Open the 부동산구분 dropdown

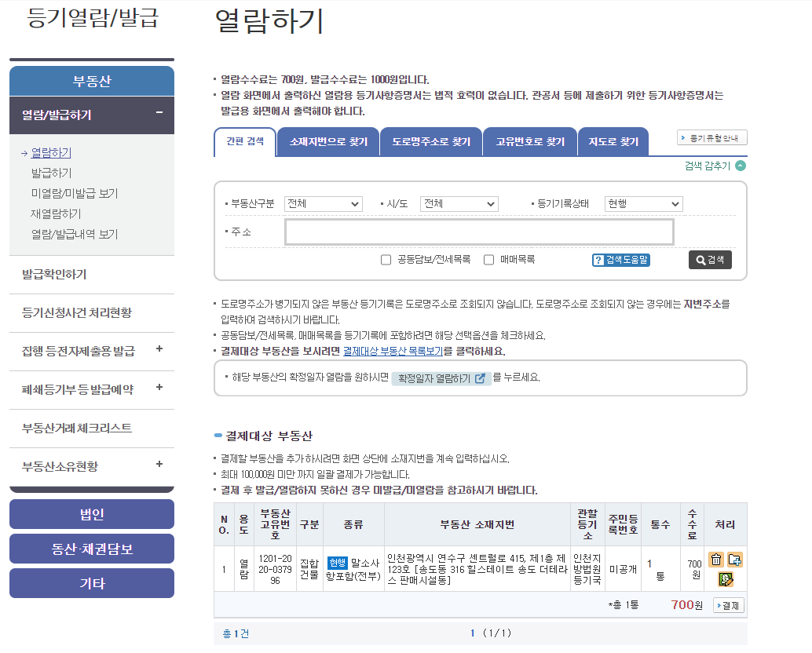(324, 203)
